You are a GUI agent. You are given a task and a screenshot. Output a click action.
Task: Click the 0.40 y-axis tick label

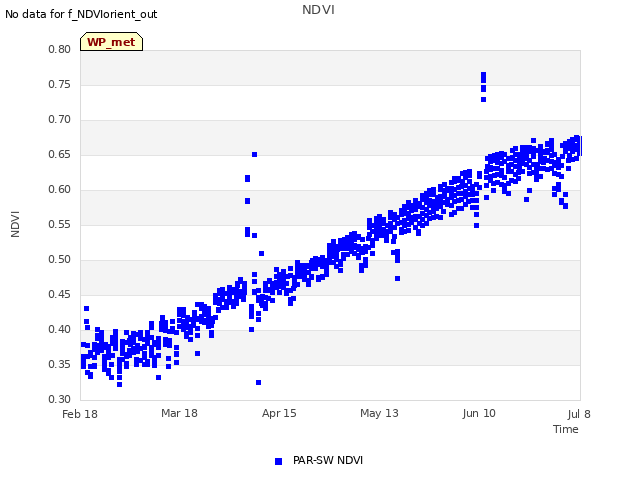tap(59, 329)
